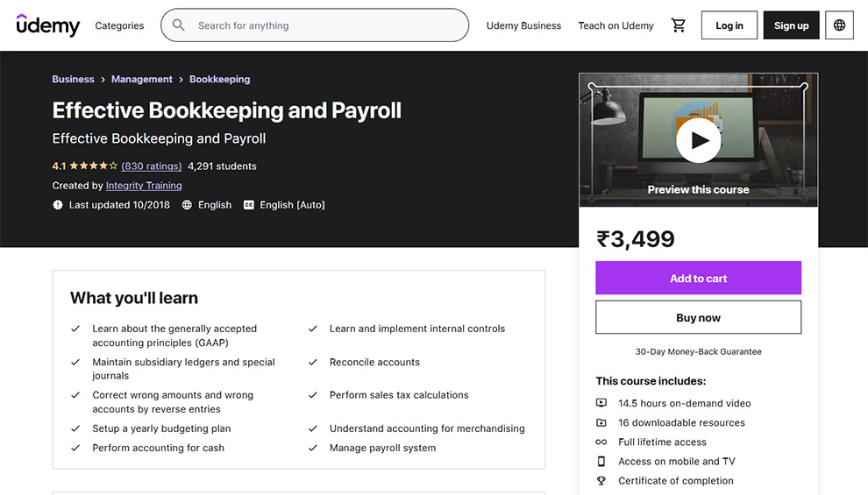
Task: Click Understand accounting for merchandising item
Action: [427, 428]
